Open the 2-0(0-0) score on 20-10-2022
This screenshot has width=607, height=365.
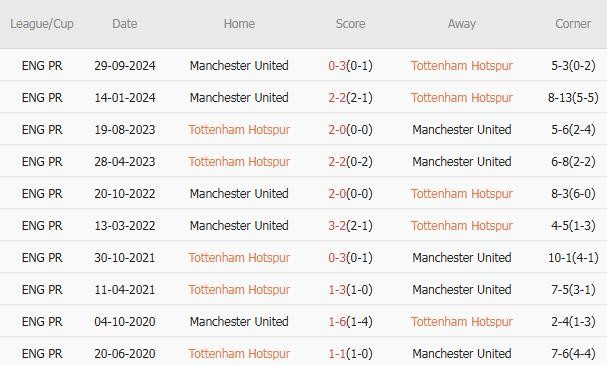pos(350,194)
